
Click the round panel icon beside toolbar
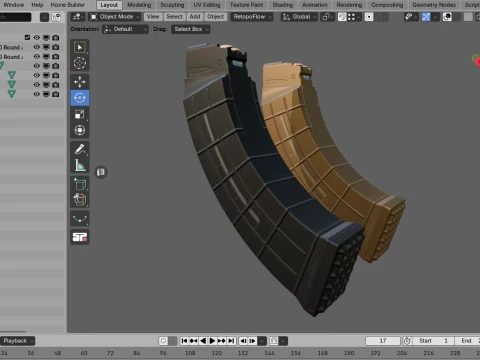point(101,172)
